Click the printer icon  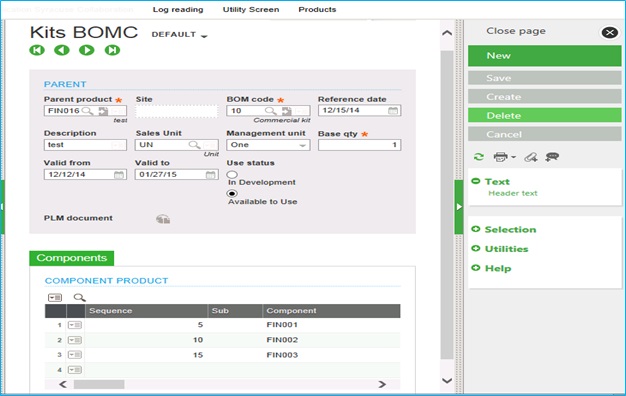click(501, 157)
